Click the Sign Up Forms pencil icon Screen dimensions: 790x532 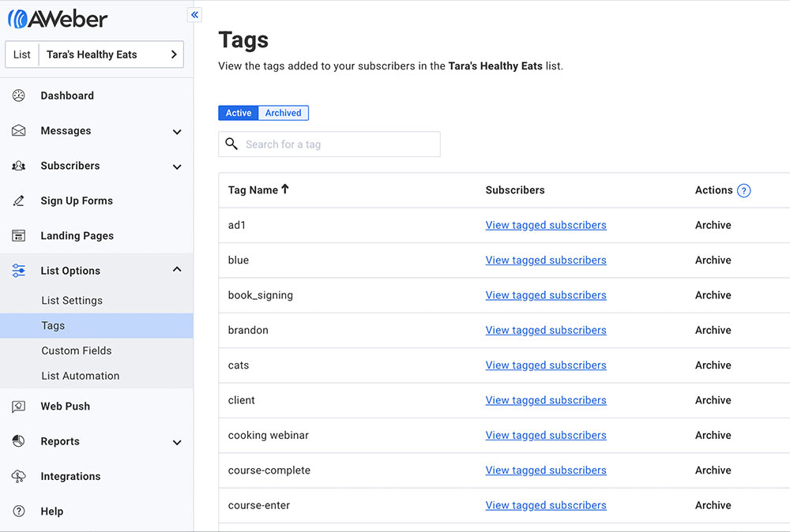(19, 200)
